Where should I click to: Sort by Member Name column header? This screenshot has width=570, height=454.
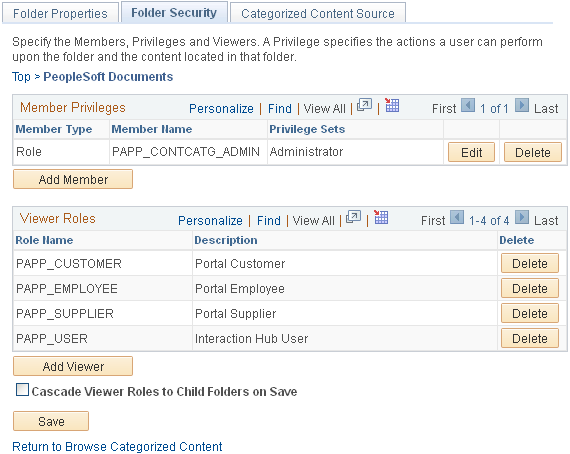pyautogui.click(x=152, y=129)
